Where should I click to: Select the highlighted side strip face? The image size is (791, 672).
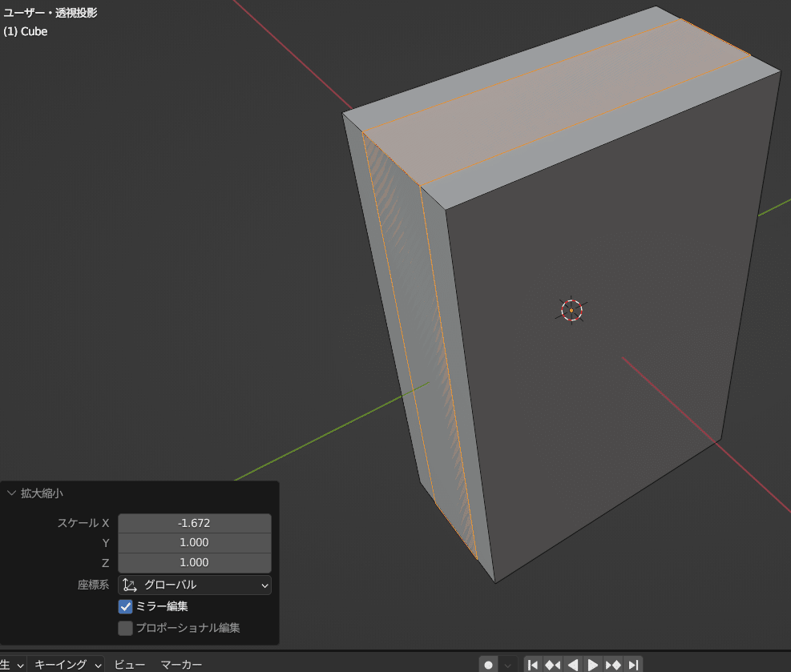422,348
